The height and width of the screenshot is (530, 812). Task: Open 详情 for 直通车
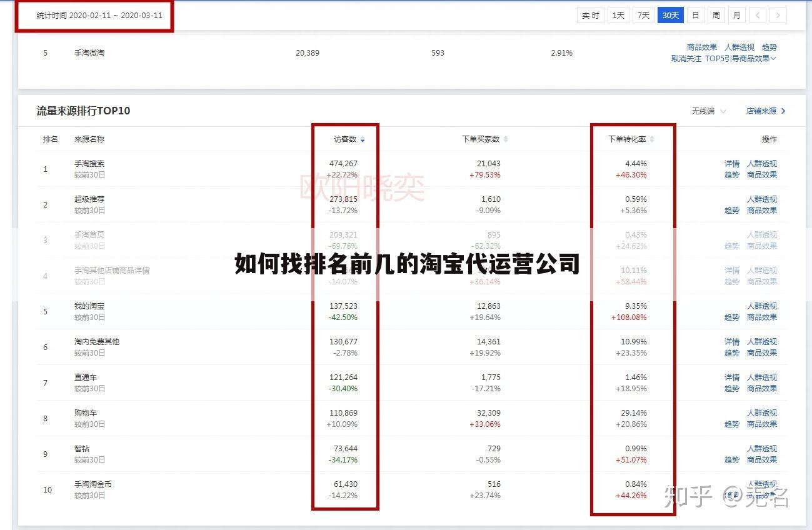(x=732, y=377)
